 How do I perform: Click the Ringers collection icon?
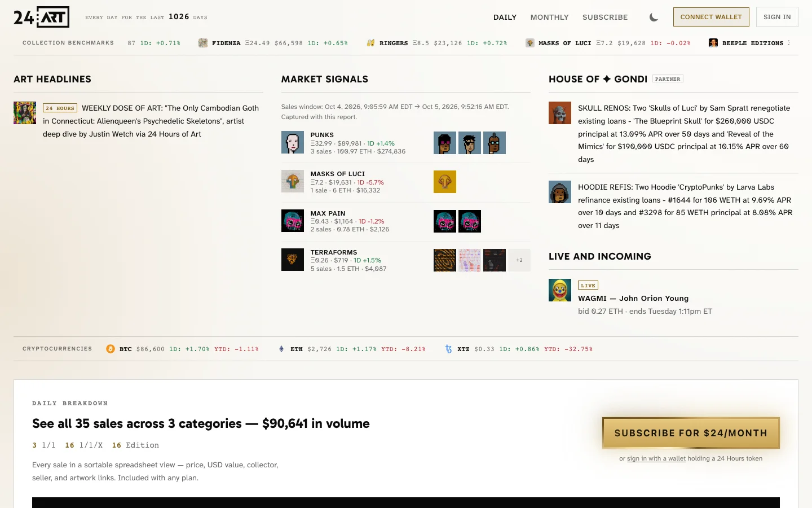pyautogui.click(x=370, y=43)
